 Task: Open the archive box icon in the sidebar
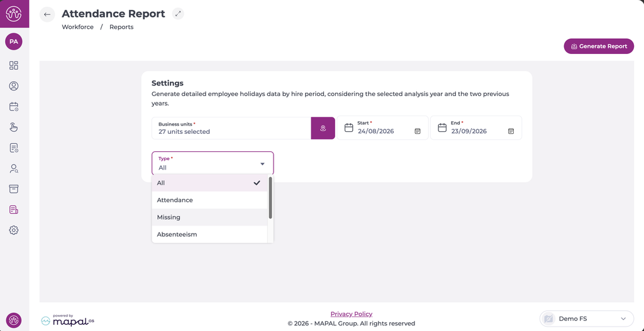(x=14, y=189)
